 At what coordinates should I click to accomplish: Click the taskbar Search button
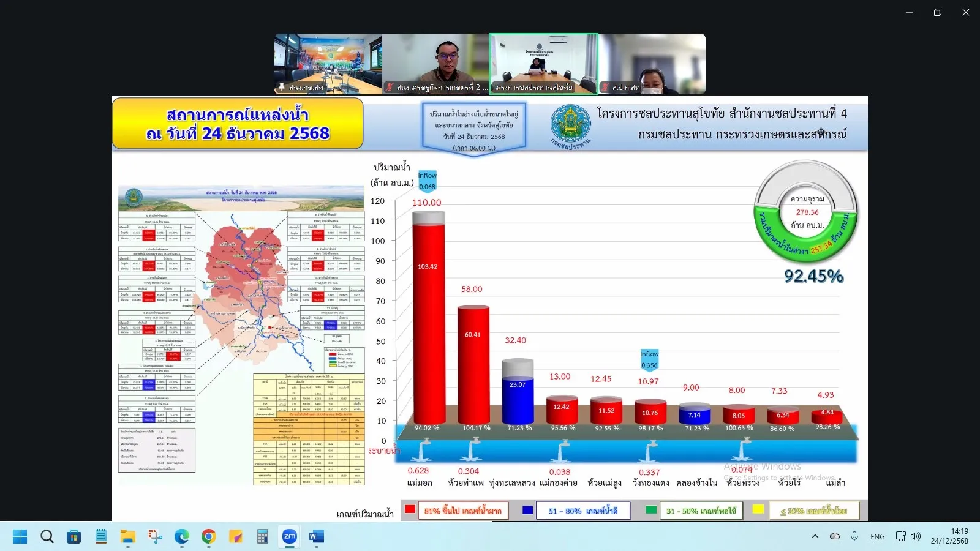pyautogui.click(x=47, y=537)
